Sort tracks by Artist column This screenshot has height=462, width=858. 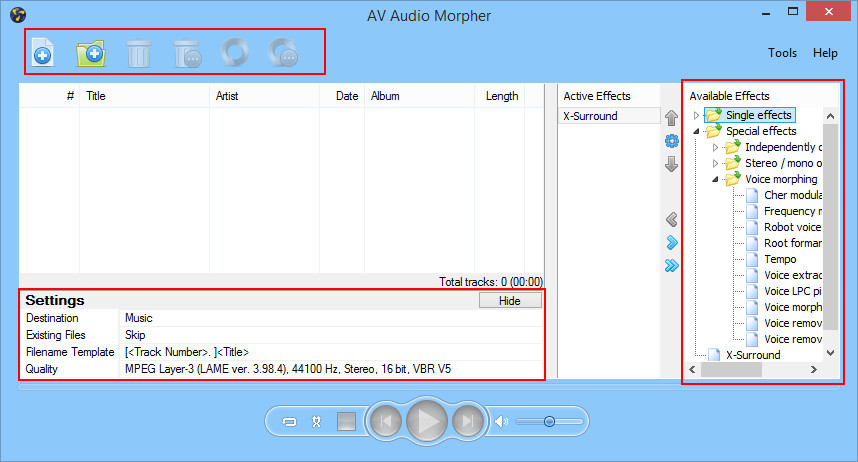click(265, 96)
